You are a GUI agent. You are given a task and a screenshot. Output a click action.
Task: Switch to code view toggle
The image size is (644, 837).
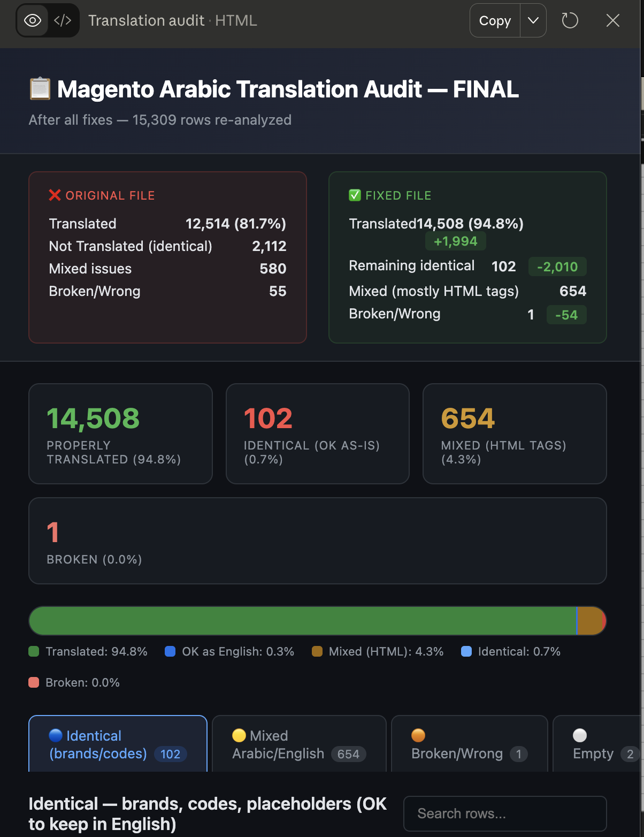[63, 21]
